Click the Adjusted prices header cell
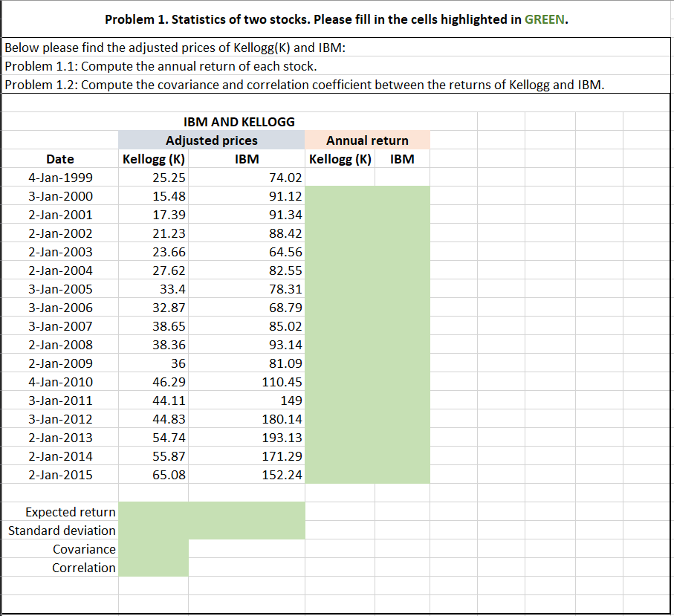 coord(212,140)
